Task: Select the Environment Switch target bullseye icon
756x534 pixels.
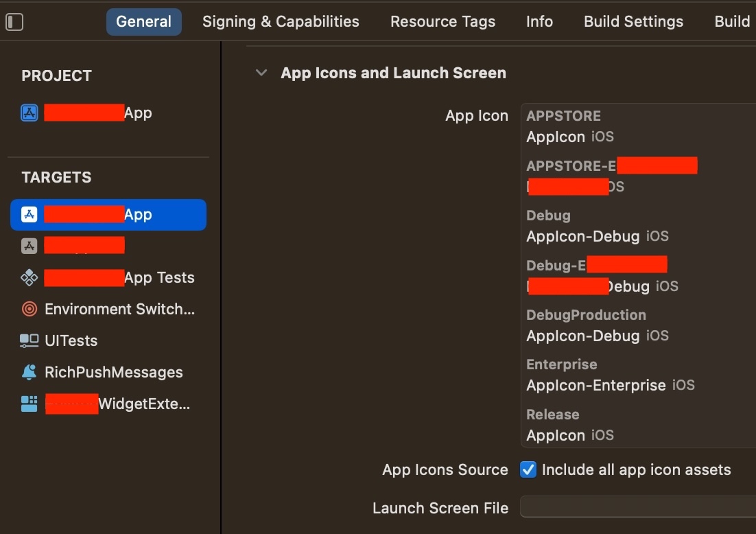Action: click(x=29, y=309)
